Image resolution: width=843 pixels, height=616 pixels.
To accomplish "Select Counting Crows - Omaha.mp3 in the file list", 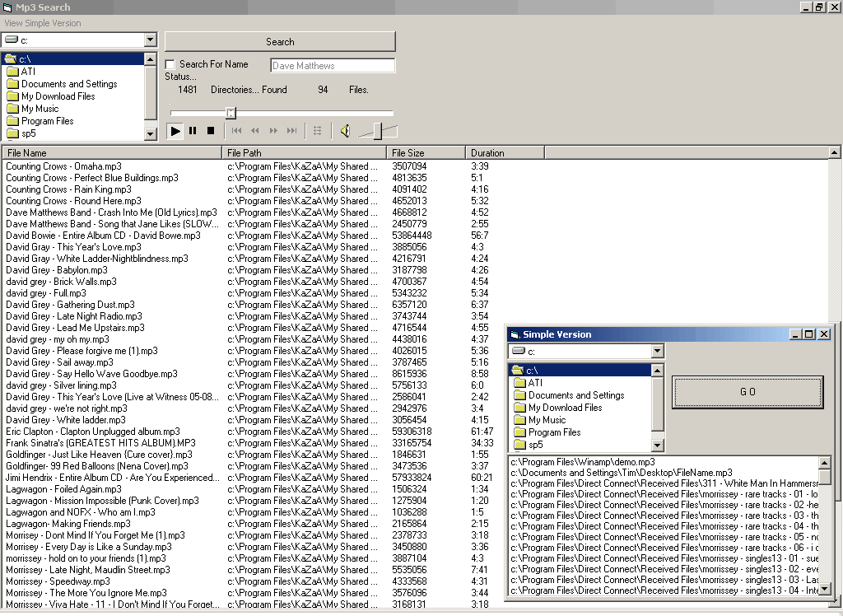I will click(x=64, y=166).
